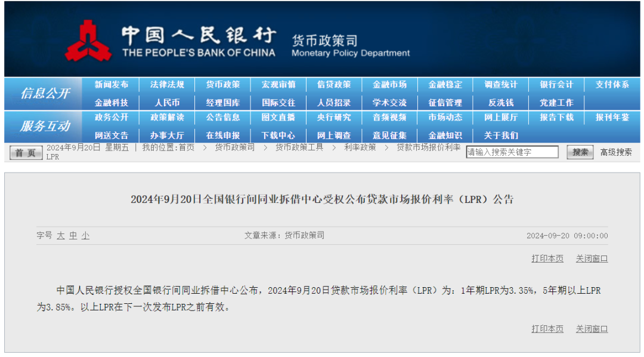Open 在线申报 menu item
The height and width of the screenshot is (357, 644).
point(222,136)
